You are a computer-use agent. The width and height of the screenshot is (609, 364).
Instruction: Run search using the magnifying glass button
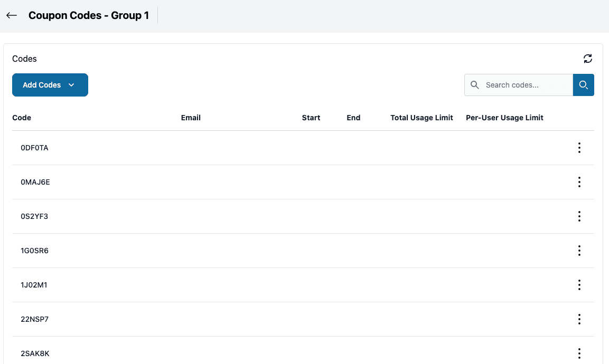pyautogui.click(x=583, y=84)
